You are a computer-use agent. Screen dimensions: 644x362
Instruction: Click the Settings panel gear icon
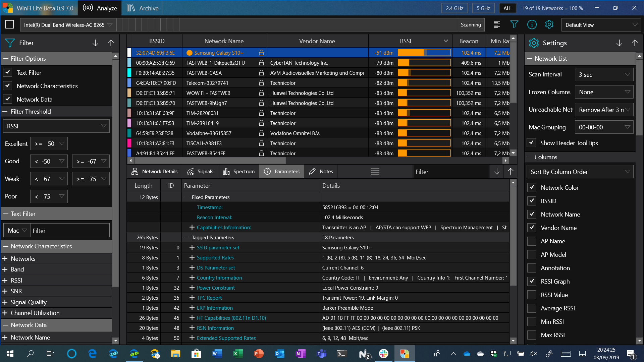pyautogui.click(x=534, y=43)
